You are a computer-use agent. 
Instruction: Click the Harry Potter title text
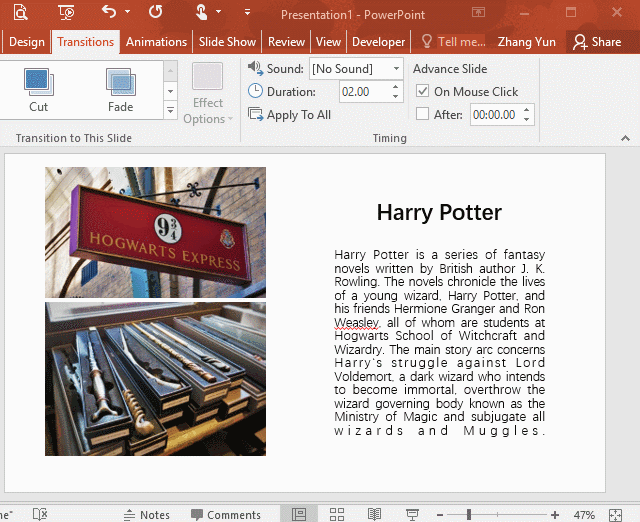coord(439,212)
